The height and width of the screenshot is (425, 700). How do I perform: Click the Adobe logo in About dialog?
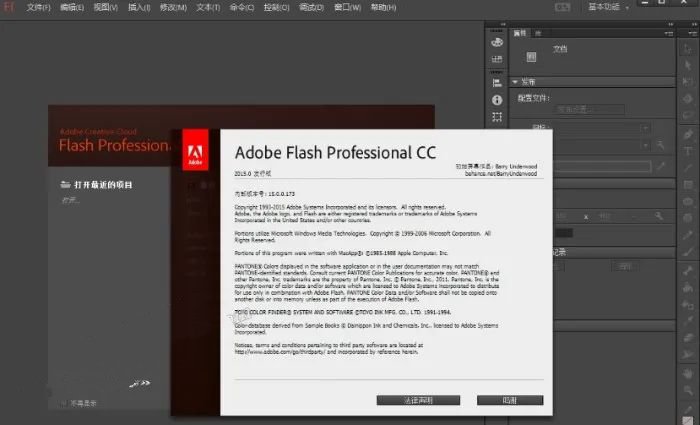pyautogui.click(x=195, y=150)
